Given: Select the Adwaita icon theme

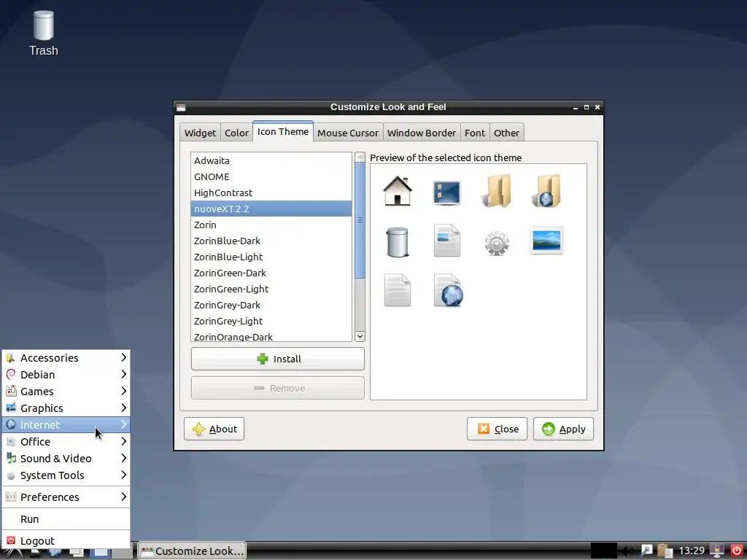Looking at the screenshot, I should [x=271, y=160].
